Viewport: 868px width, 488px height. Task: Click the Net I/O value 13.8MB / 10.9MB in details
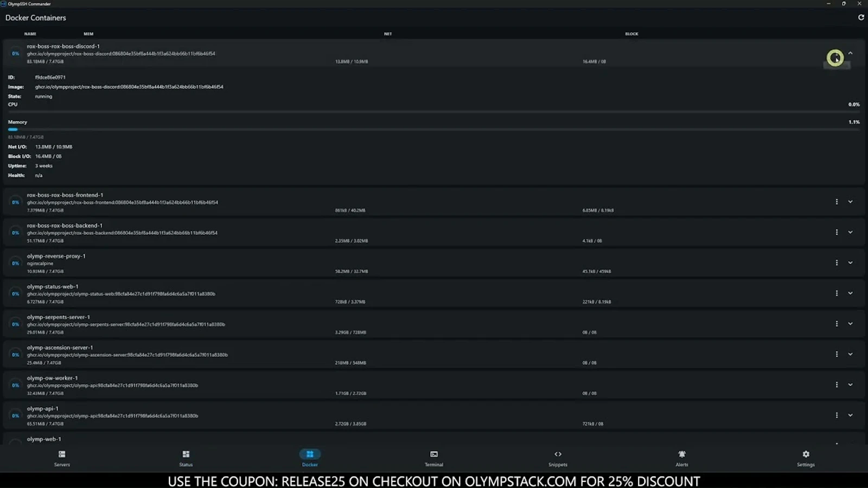(54, 147)
